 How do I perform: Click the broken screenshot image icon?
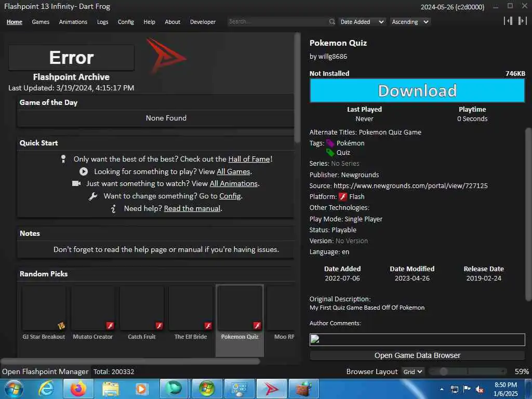[315, 339]
